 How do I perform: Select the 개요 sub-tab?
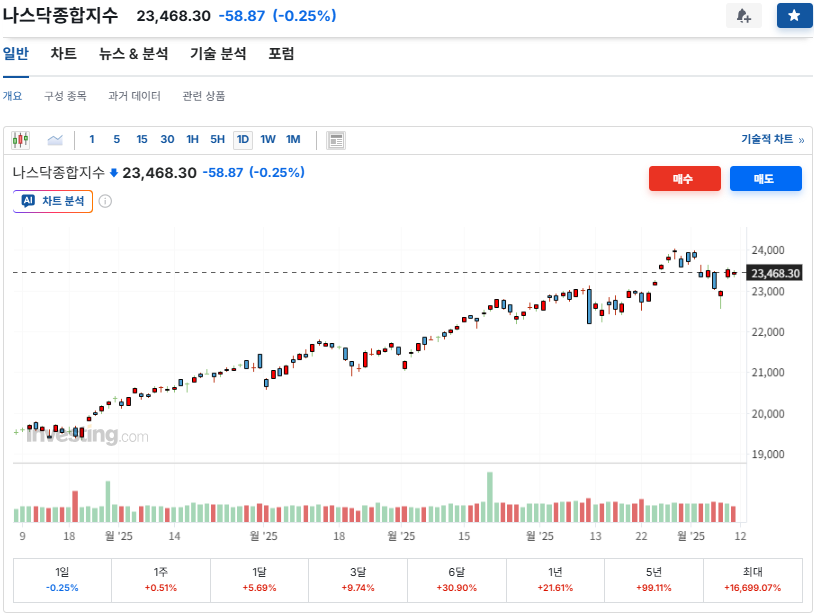click(x=12, y=96)
